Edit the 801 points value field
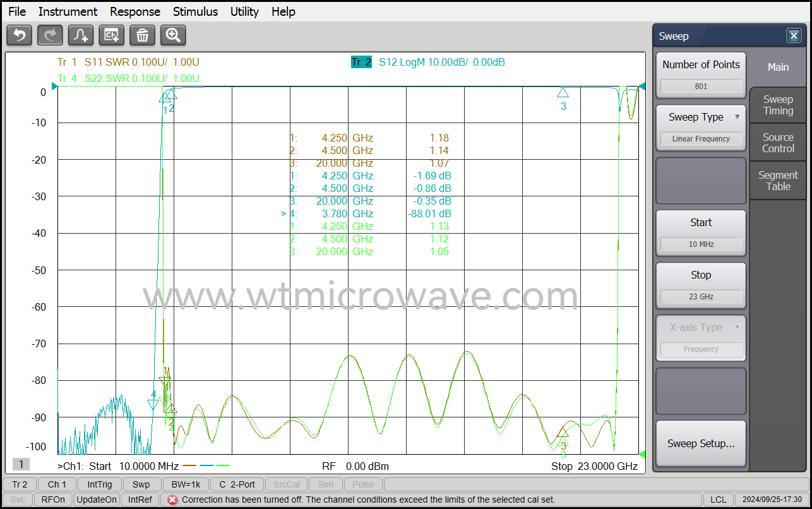Viewport: 812px width, 509px height. (701, 87)
